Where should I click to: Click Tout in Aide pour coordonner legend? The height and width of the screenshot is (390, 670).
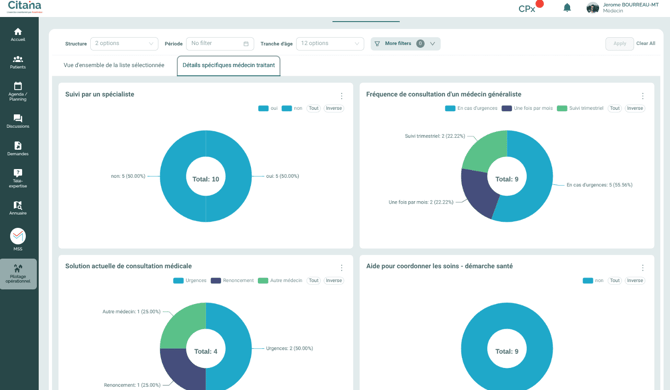click(614, 281)
